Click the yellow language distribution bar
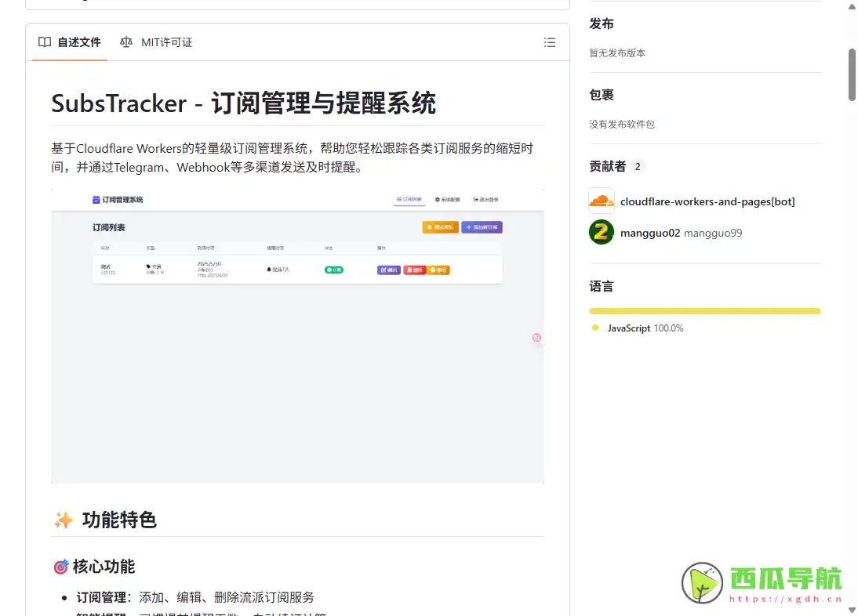The image size is (858, 616). coord(704,310)
